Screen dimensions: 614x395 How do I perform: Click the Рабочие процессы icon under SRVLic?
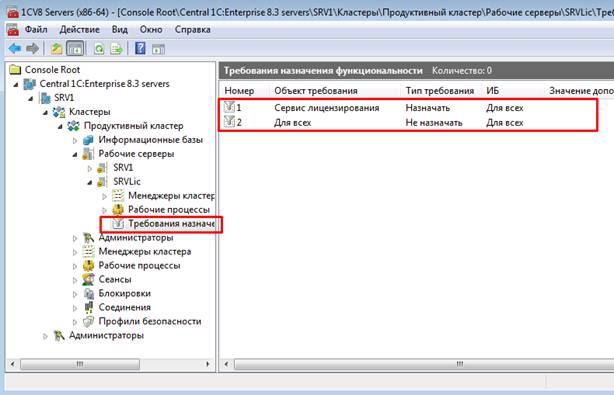point(118,210)
